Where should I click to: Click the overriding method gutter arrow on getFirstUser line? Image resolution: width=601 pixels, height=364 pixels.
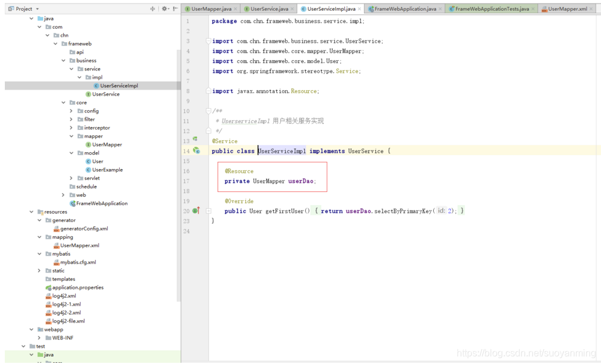[200, 211]
